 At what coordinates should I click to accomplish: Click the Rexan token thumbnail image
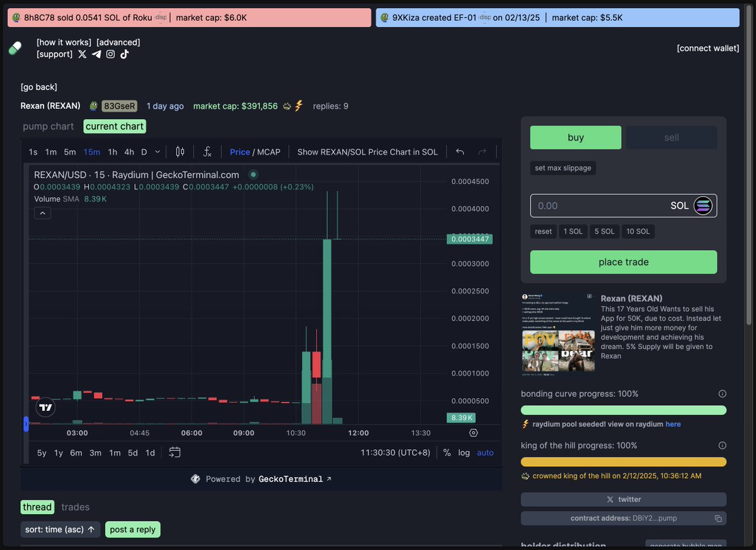click(x=558, y=334)
